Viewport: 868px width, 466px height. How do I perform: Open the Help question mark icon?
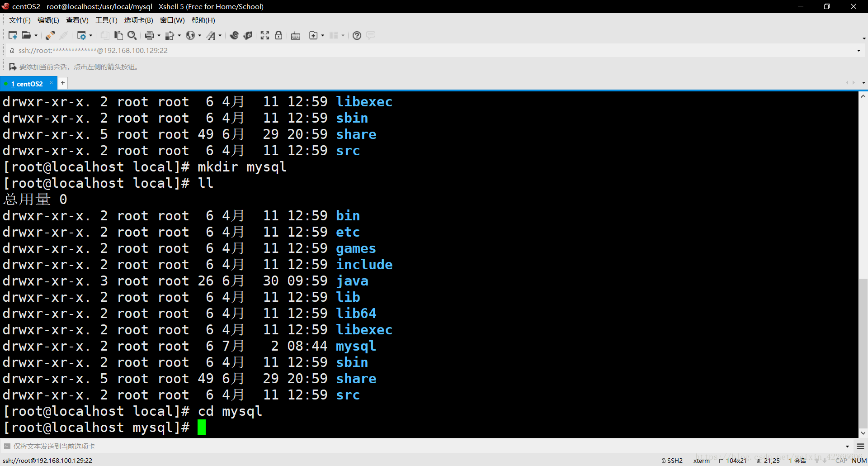[x=357, y=35]
